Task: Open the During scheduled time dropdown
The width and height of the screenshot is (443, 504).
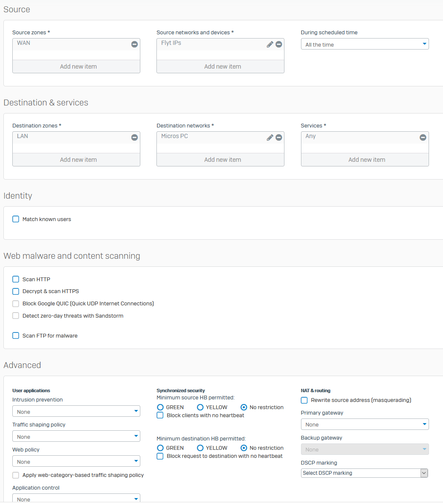Action: [365, 44]
